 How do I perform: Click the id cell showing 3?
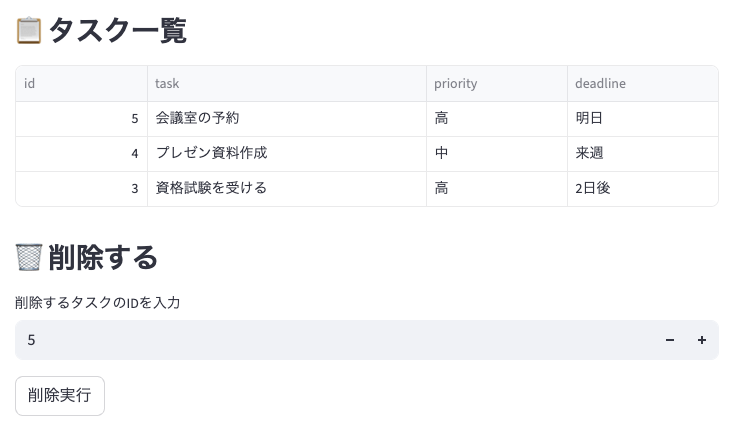[81, 188]
